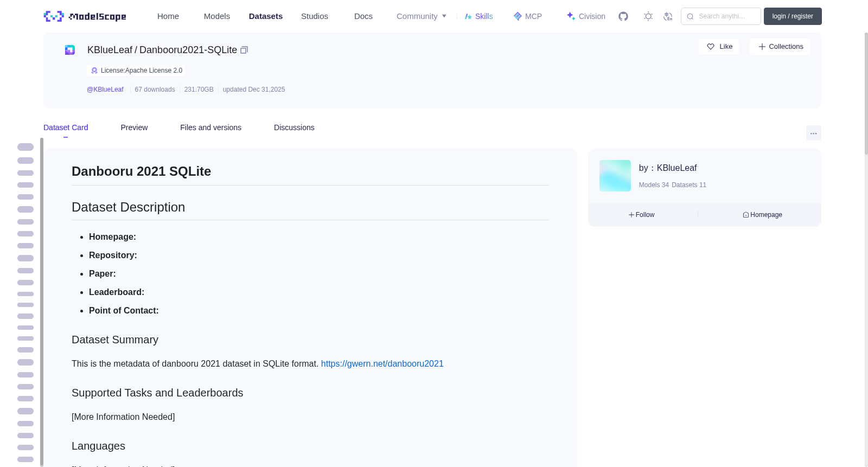Image resolution: width=868 pixels, height=467 pixels.
Task: Open the GitHub repository icon
Action: [x=623, y=16]
